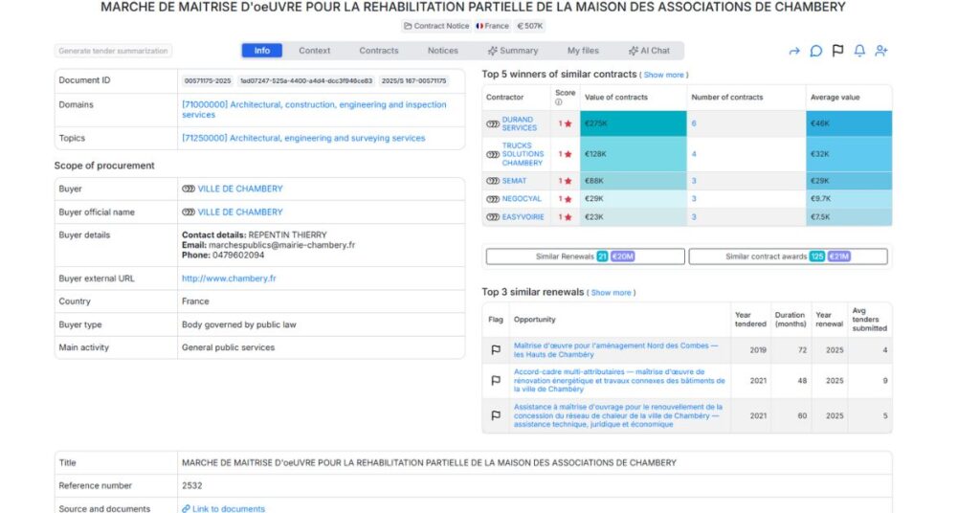Toggle flag for Assistance à maîtrise d'ouvrage renewal
980x513 pixels.
[495, 415]
